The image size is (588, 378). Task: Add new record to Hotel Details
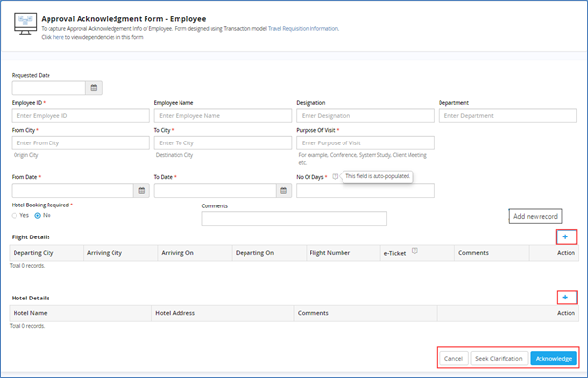pyautogui.click(x=565, y=298)
